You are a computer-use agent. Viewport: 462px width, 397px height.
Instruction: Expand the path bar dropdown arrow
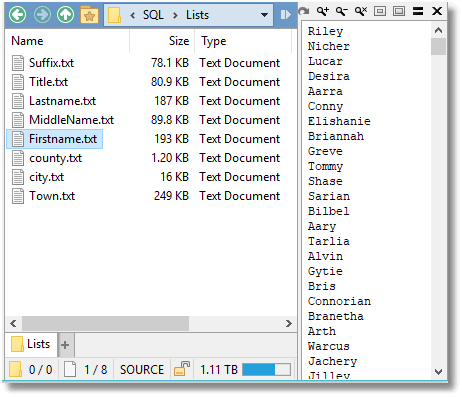[x=264, y=15]
